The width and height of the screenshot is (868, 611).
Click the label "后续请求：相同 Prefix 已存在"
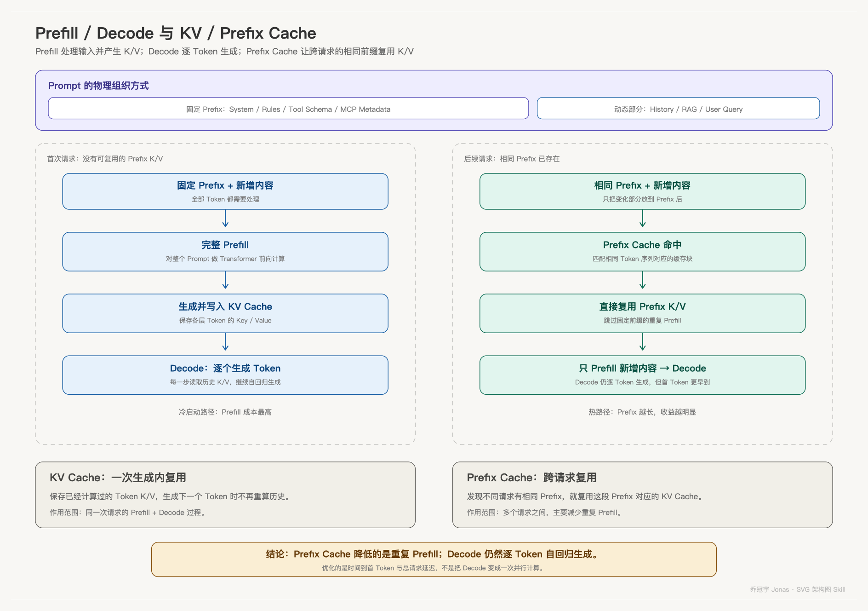(512, 159)
